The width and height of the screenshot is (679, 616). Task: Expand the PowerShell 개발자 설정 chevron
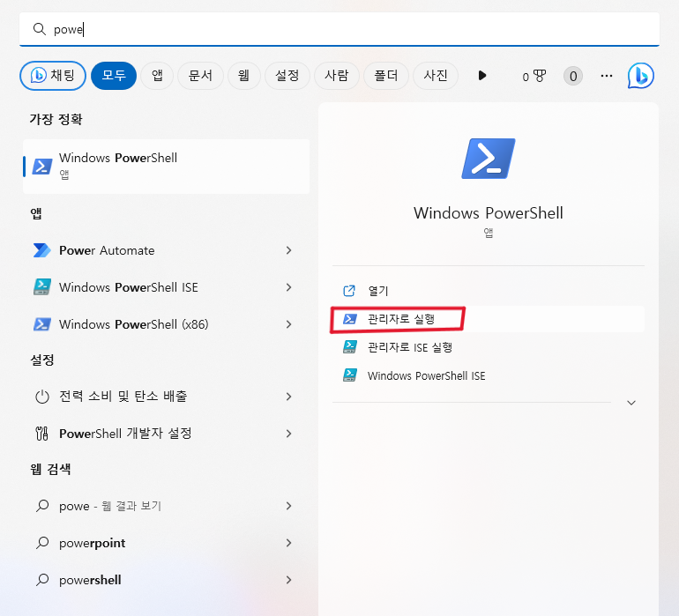[x=289, y=434]
